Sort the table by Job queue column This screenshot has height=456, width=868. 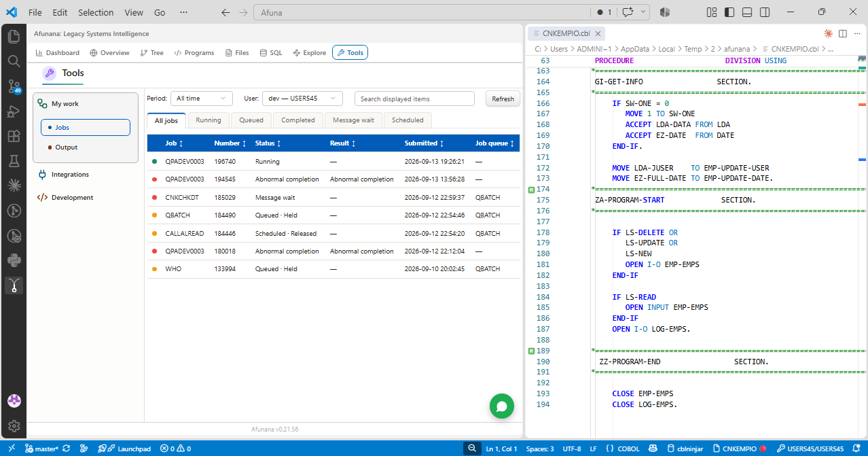pos(495,143)
